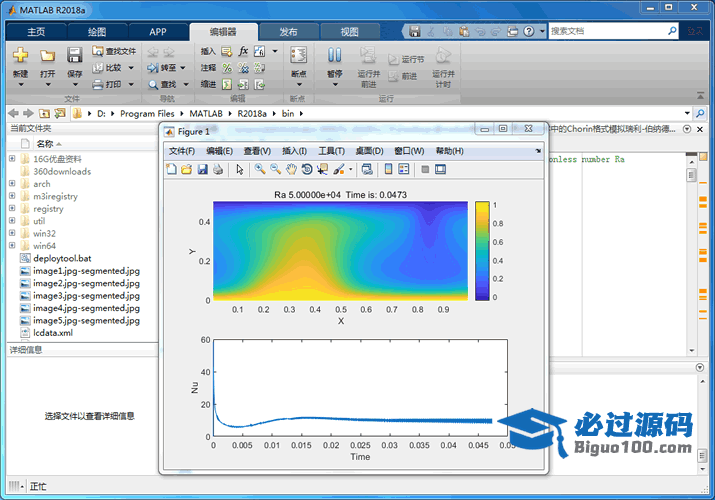Toggle Insert Legend in Figure 1 toolbar
The image size is (715, 500).
click(x=404, y=170)
